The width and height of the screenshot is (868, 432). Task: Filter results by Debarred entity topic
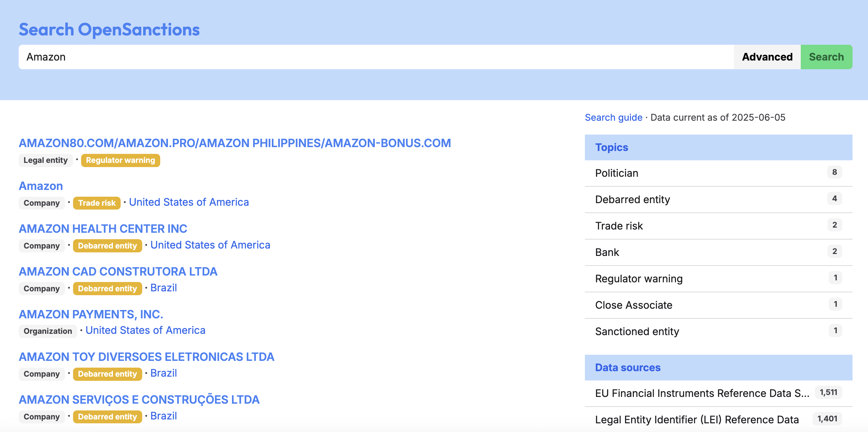coord(633,199)
